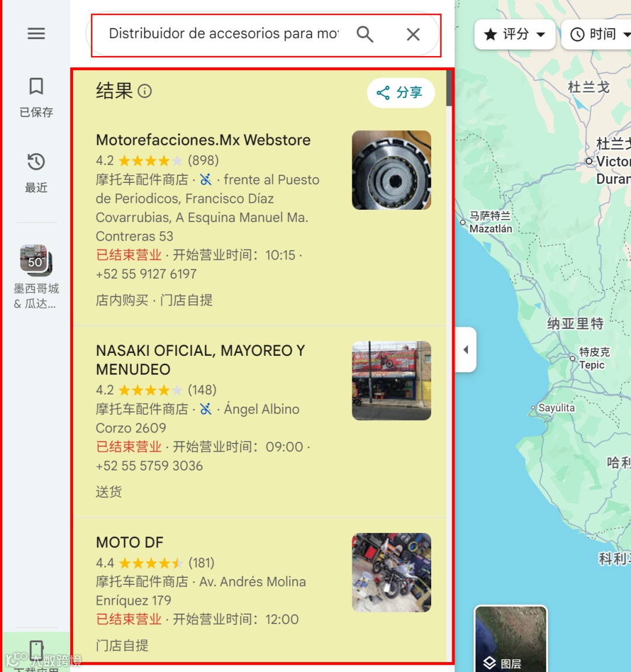The width and height of the screenshot is (631, 672).
Task: Click the results info icon
Action: point(145,91)
